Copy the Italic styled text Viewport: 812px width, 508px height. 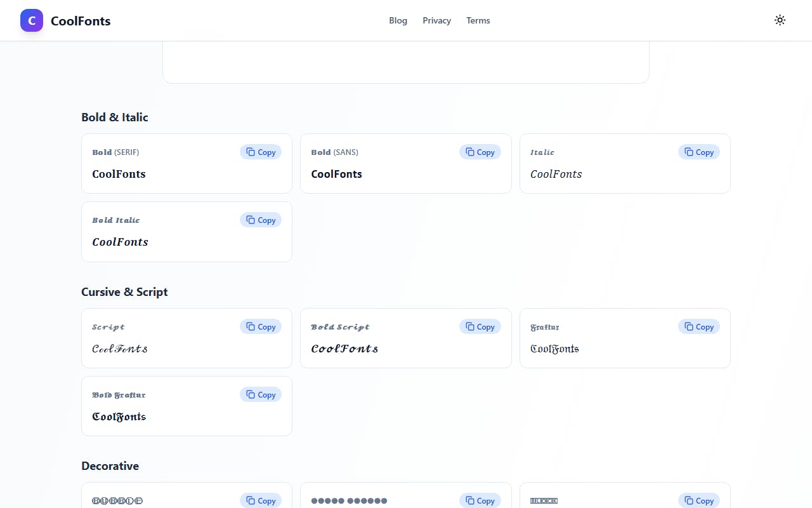pos(699,152)
